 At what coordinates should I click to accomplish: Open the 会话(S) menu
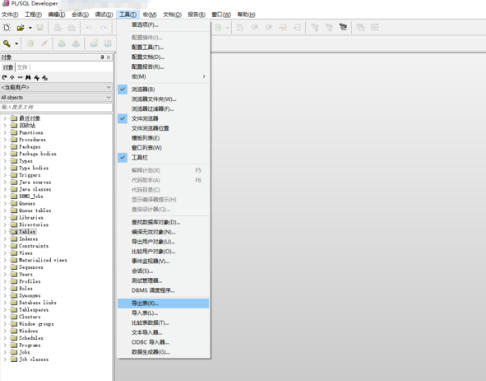pos(80,14)
